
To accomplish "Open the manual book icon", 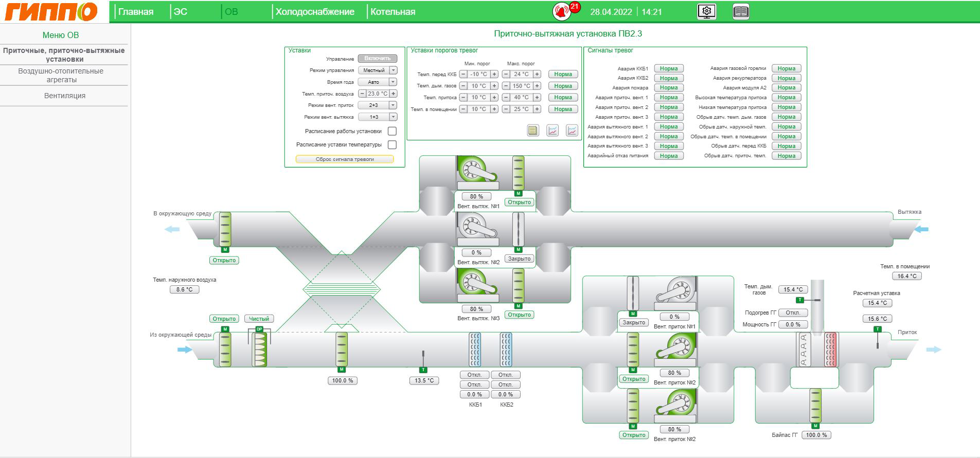I will (740, 11).
